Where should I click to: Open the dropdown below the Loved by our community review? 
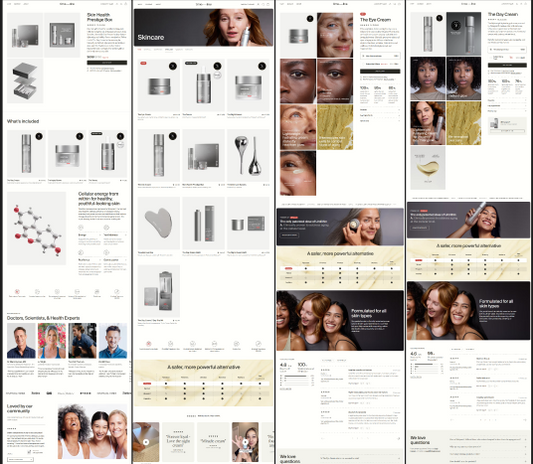point(20,459)
